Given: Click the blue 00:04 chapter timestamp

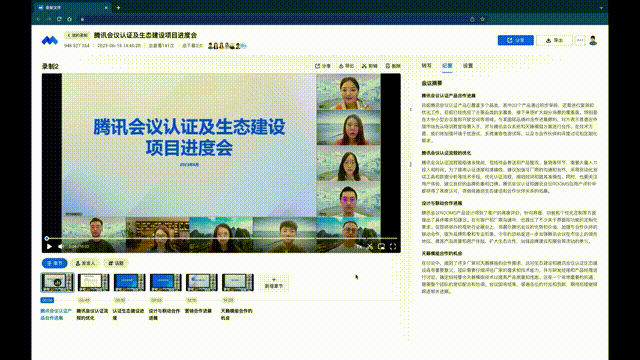Looking at the screenshot, I should (47, 300).
